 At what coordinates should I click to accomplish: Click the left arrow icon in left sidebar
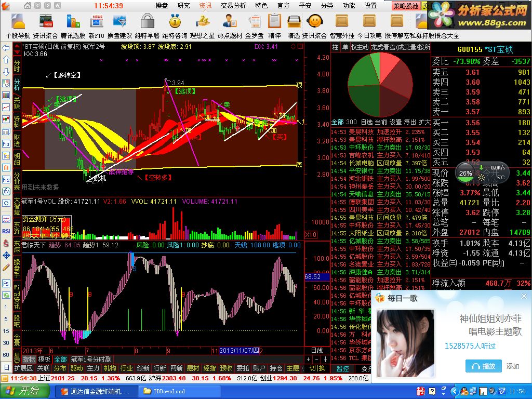[x=6, y=48]
